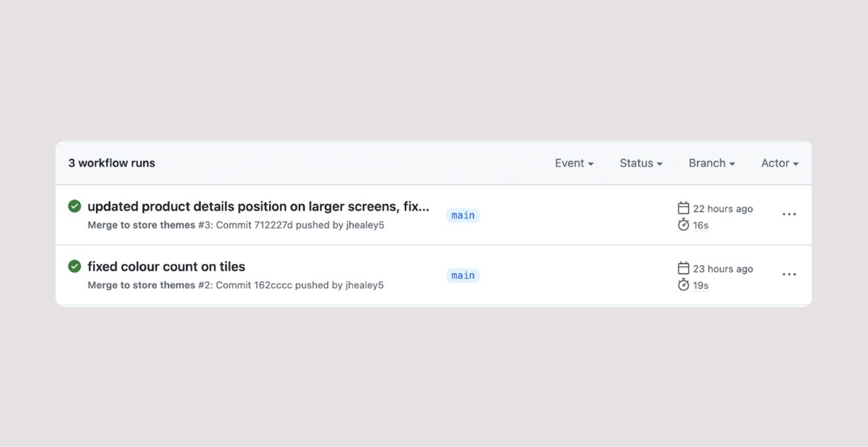Click the main branch label on run #2
868x447 pixels.
(x=463, y=275)
